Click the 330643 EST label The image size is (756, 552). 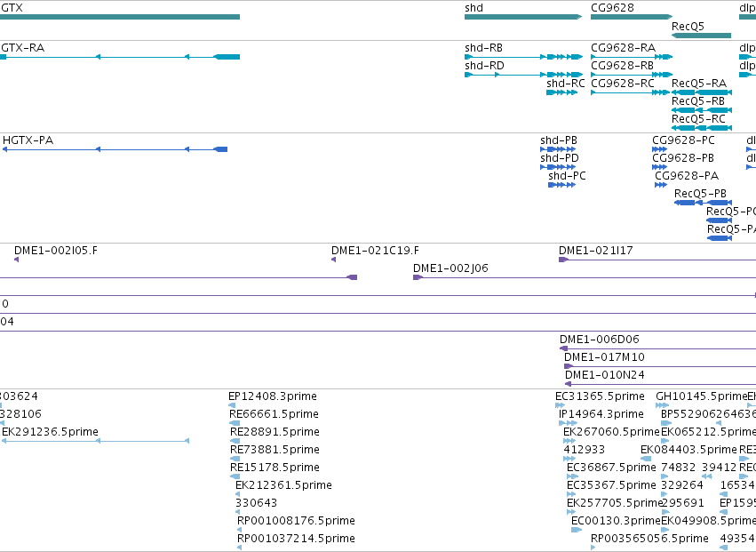[x=256, y=503]
